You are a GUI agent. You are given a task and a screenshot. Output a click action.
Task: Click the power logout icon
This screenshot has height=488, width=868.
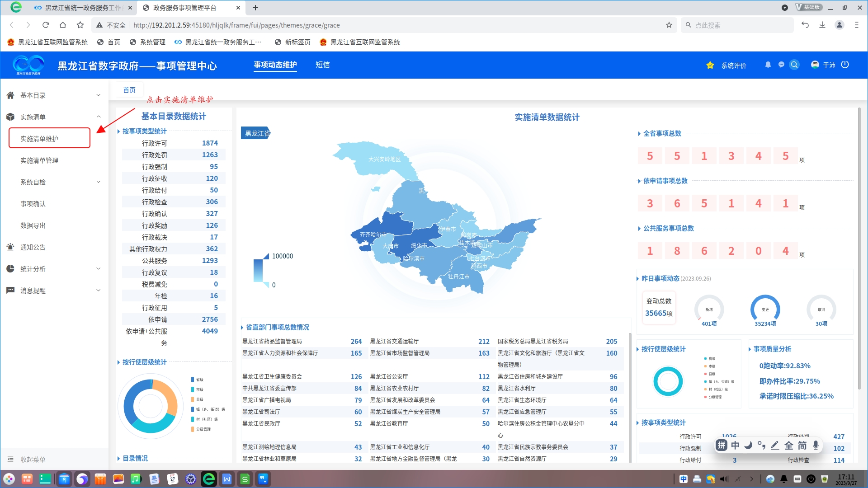tap(845, 65)
